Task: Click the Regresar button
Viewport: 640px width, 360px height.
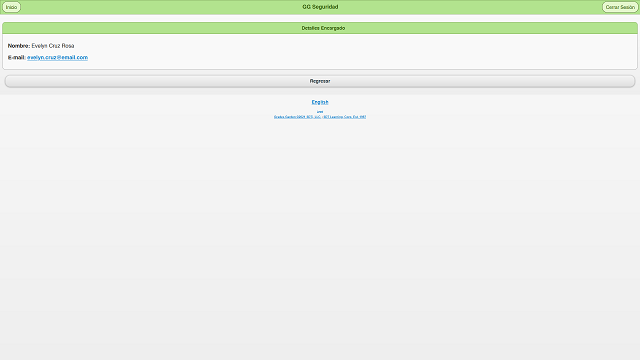Action: pos(320,81)
